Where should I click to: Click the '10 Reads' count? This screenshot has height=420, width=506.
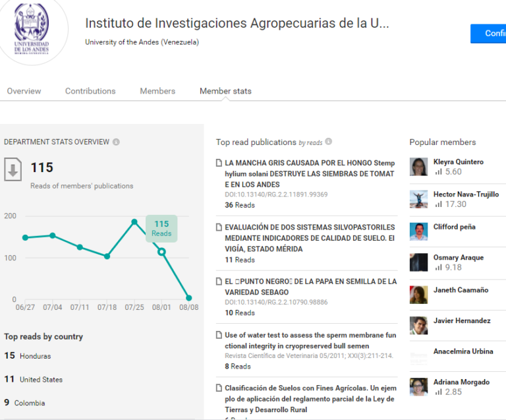240,313
